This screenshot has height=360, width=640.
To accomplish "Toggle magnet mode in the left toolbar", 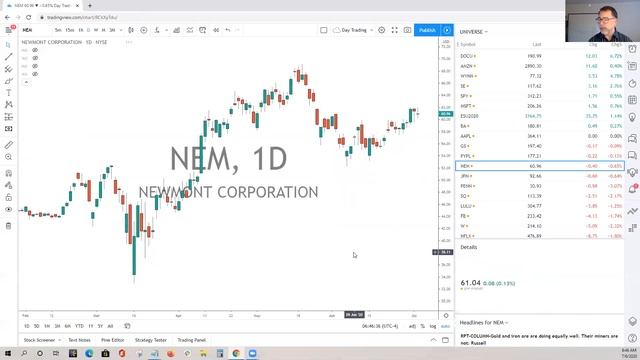I will [x=8, y=173].
